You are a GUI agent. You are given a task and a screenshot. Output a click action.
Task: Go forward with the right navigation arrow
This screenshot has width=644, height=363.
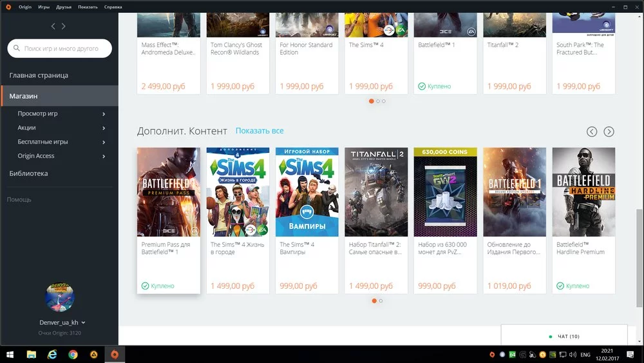pyautogui.click(x=64, y=26)
